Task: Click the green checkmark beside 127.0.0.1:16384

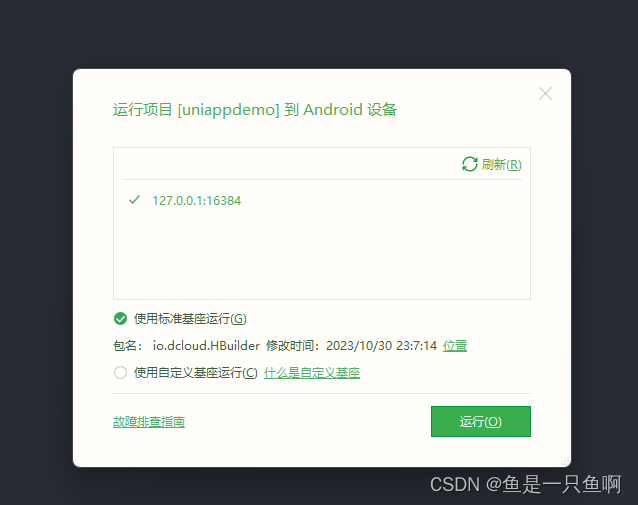Action: pyautogui.click(x=134, y=200)
